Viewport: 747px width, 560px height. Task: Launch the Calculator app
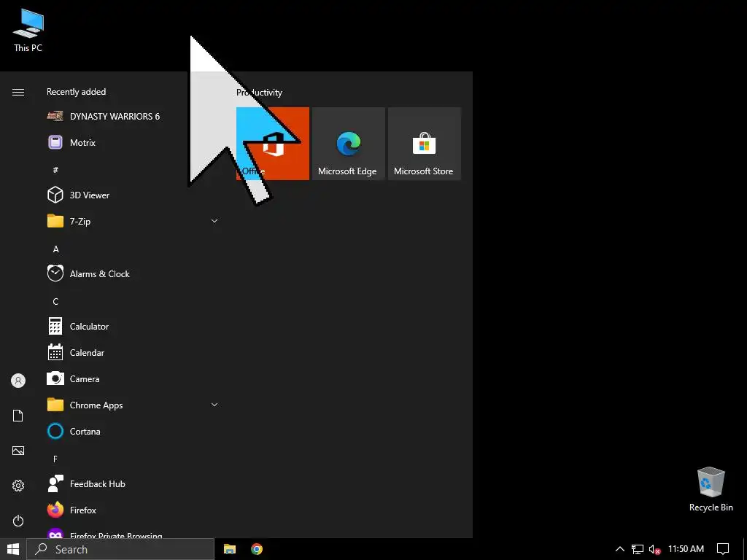(x=133, y=326)
